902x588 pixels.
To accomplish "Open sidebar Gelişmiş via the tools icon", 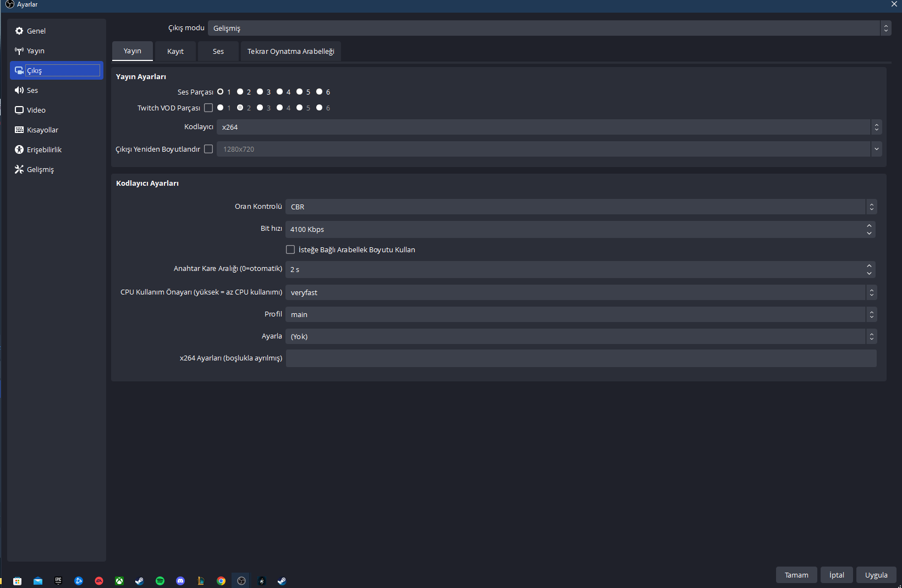I will pos(19,169).
